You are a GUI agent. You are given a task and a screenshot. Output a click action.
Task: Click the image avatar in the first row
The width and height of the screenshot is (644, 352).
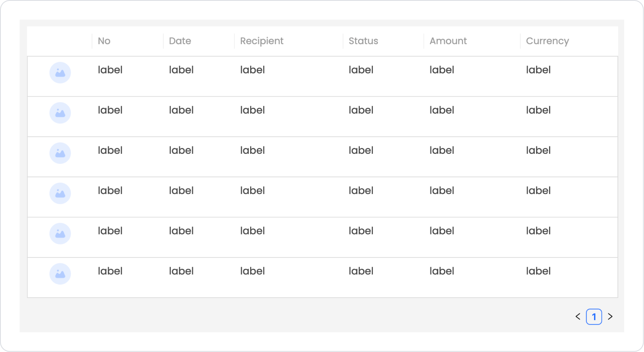[x=60, y=73]
